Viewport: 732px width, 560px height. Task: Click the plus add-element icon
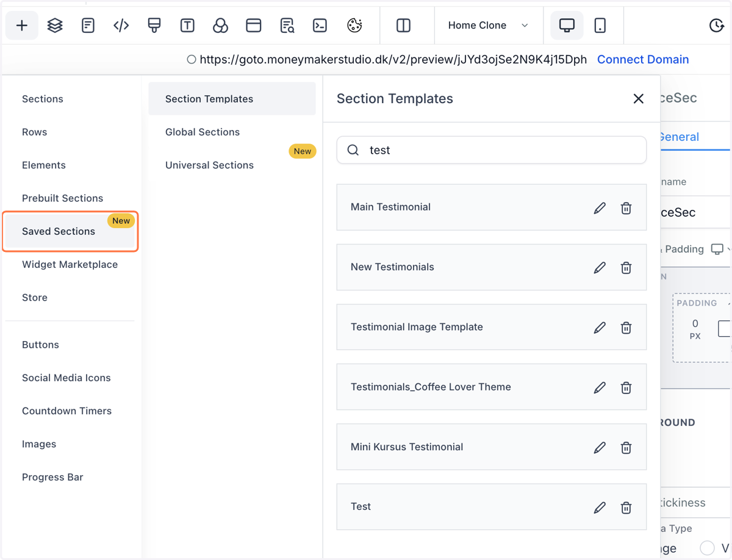click(x=22, y=25)
